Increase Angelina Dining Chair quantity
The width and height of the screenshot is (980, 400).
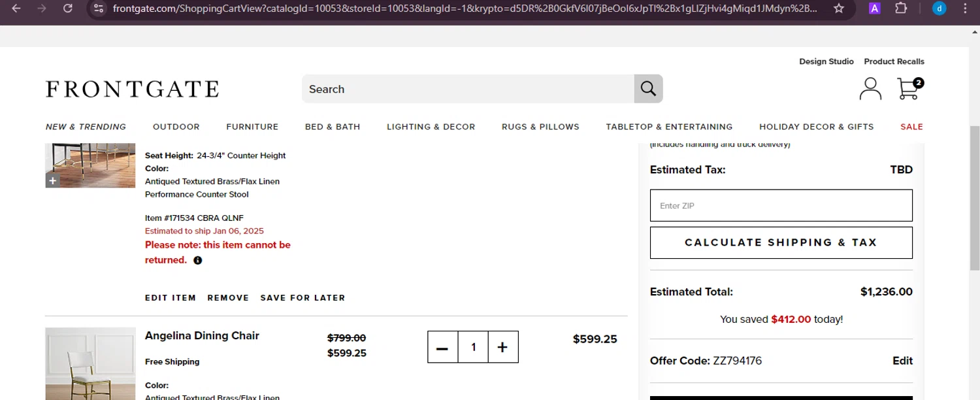[x=502, y=347]
